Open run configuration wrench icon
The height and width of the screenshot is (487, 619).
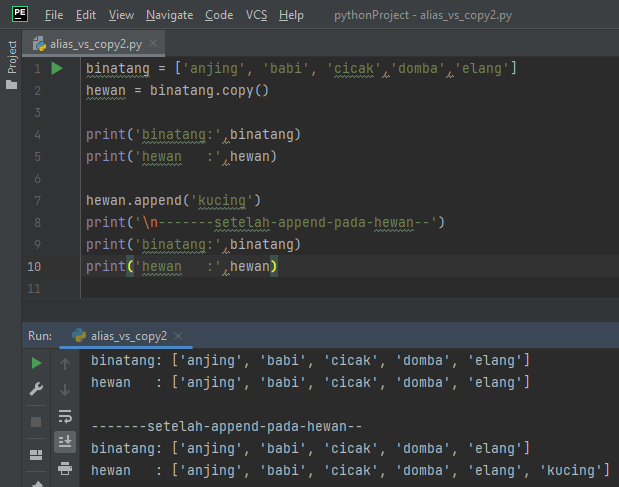coord(36,389)
